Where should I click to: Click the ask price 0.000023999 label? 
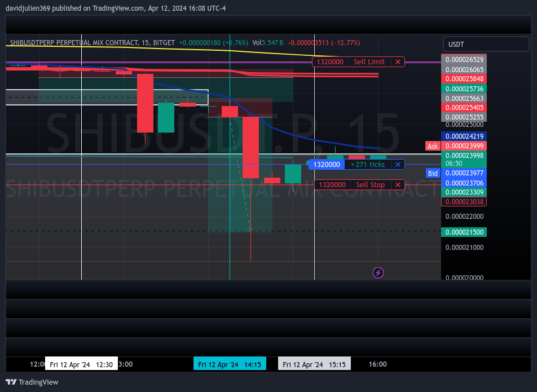pos(464,146)
